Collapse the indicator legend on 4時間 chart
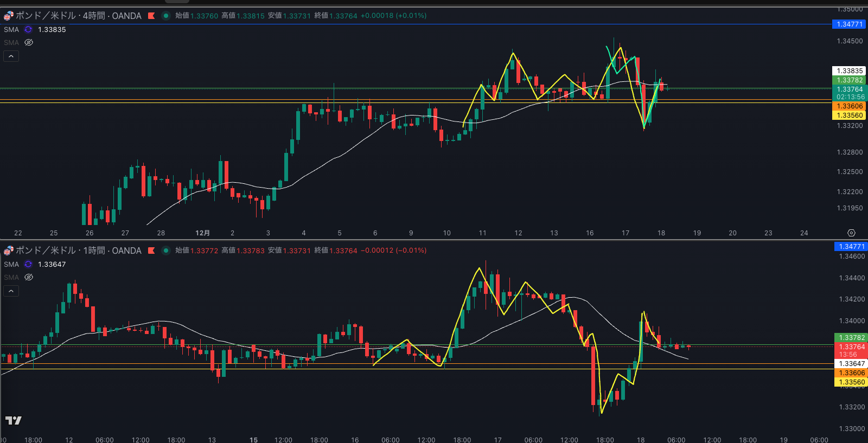 (11, 56)
